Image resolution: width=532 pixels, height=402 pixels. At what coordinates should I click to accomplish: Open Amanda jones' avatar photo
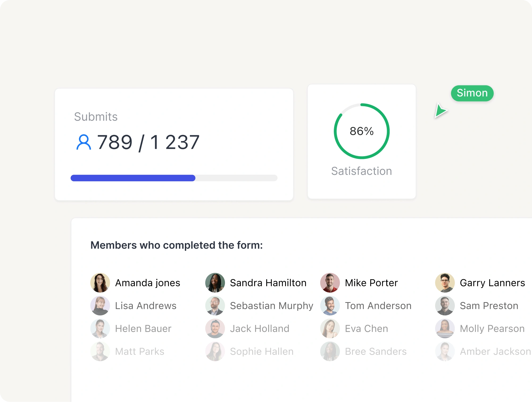(x=100, y=283)
